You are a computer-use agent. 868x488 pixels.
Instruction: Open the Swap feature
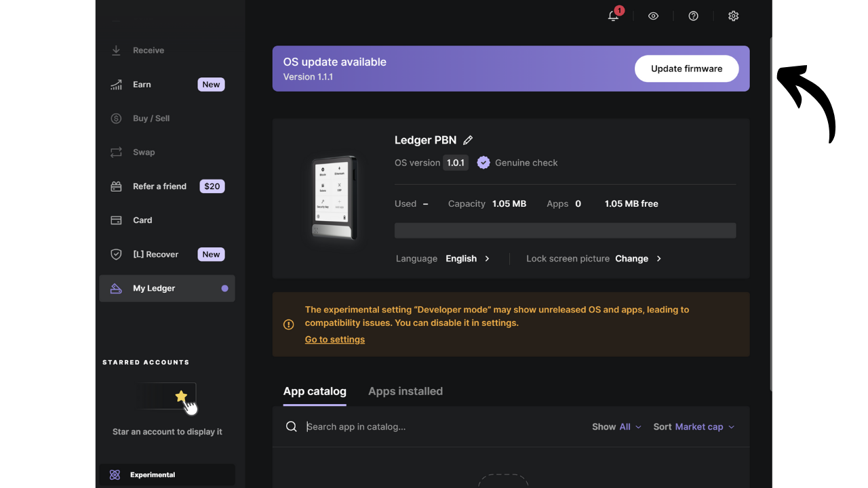coord(144,152)
